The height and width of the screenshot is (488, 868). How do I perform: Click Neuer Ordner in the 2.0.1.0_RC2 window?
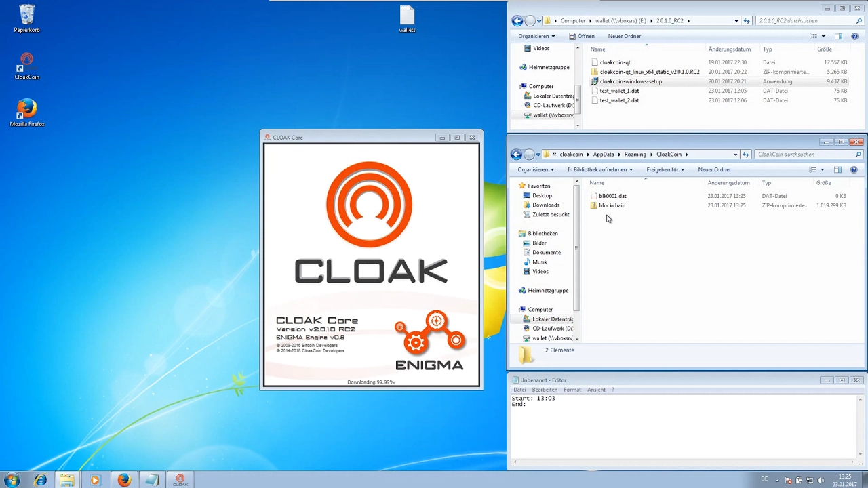click(x=625, y=36)
